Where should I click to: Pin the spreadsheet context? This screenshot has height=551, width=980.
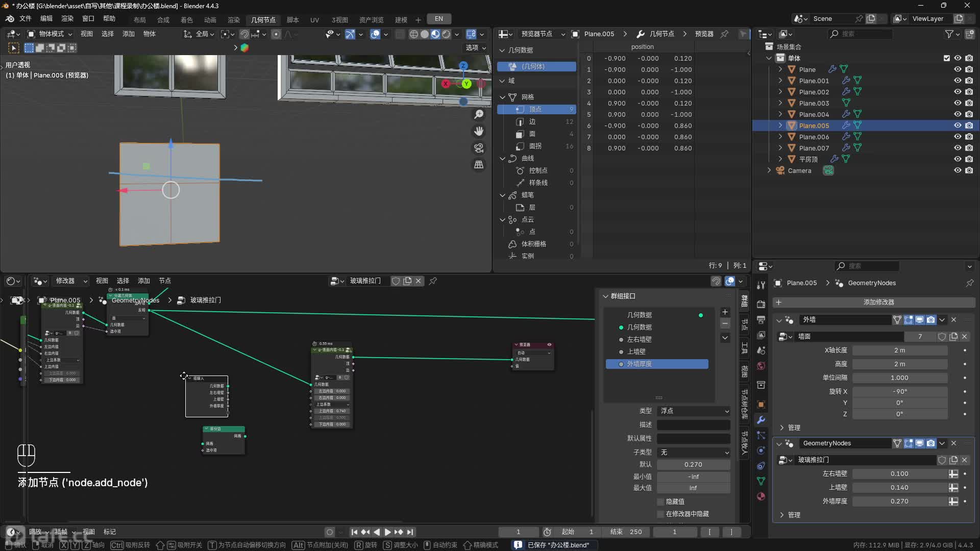(724, 34)
